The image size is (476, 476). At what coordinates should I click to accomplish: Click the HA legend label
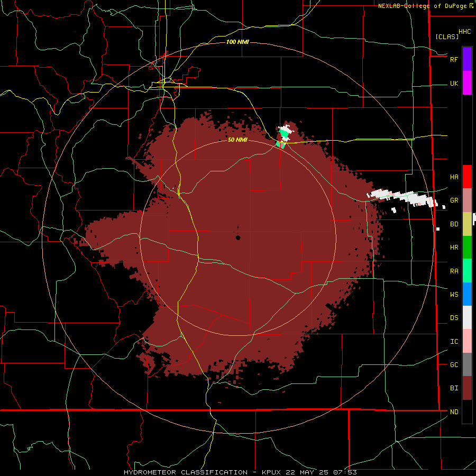[x=454, y=177]
